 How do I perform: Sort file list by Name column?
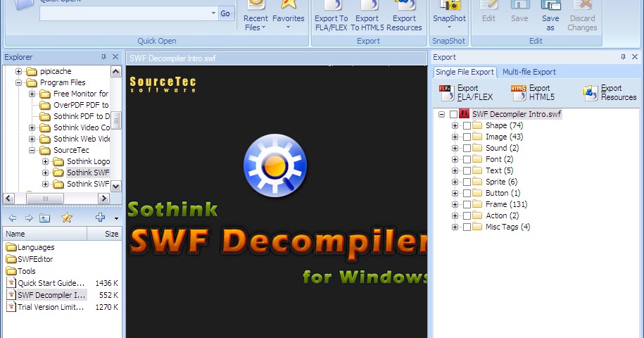tap(45, 234)
